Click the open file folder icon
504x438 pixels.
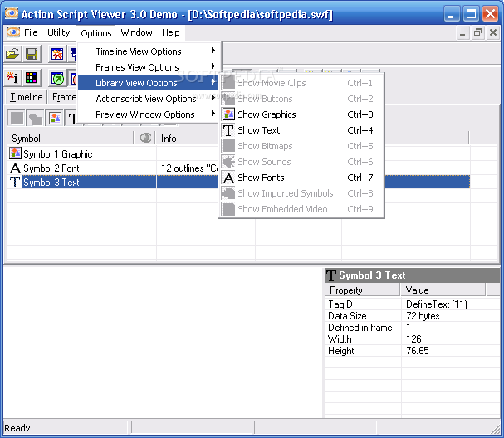(12, 54)
